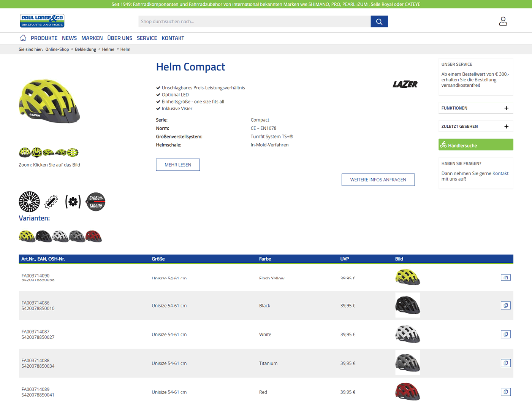
Task: Open Titanium helmet image in table
Action: (x=408, y=363)
